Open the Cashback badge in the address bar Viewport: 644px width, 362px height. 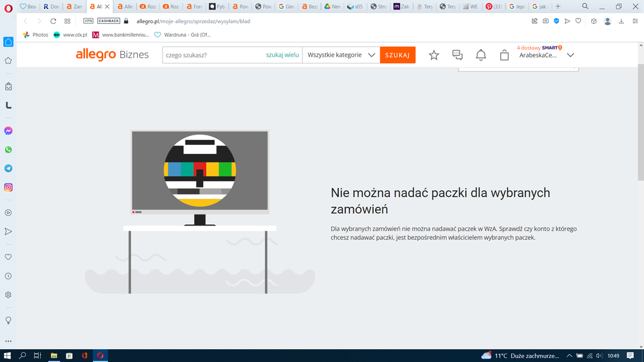[x=108, y=21]
